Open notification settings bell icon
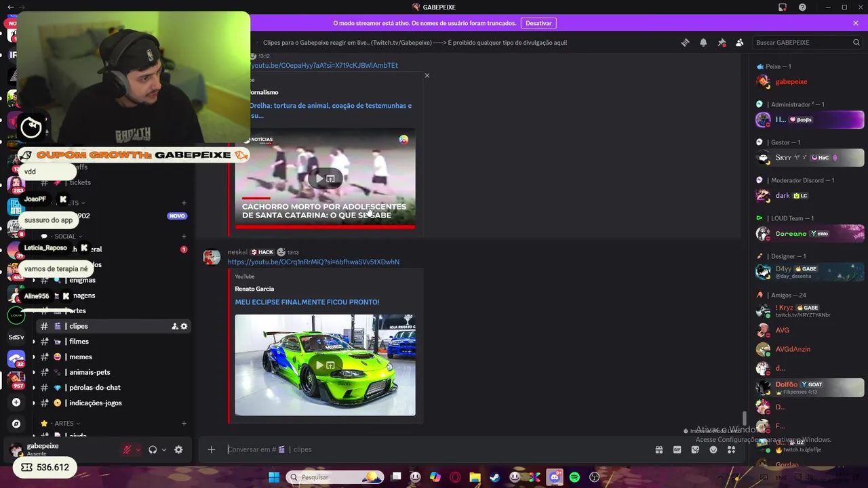The width and height of the screenshot is (868, 488). click(703, 42)
